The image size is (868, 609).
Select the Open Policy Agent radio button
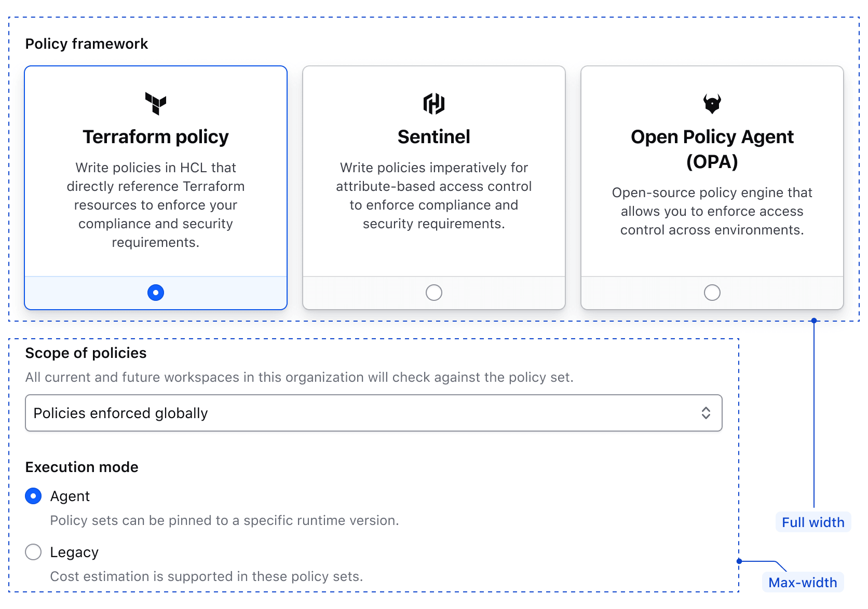coord(712,292)
